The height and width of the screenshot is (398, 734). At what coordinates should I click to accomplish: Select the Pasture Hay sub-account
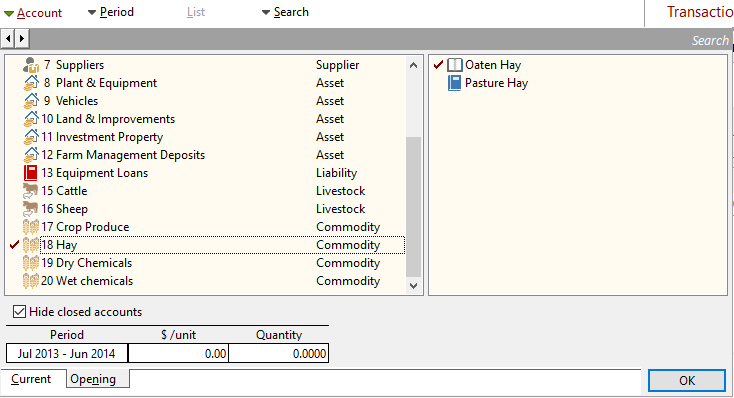tap(496, 83)
